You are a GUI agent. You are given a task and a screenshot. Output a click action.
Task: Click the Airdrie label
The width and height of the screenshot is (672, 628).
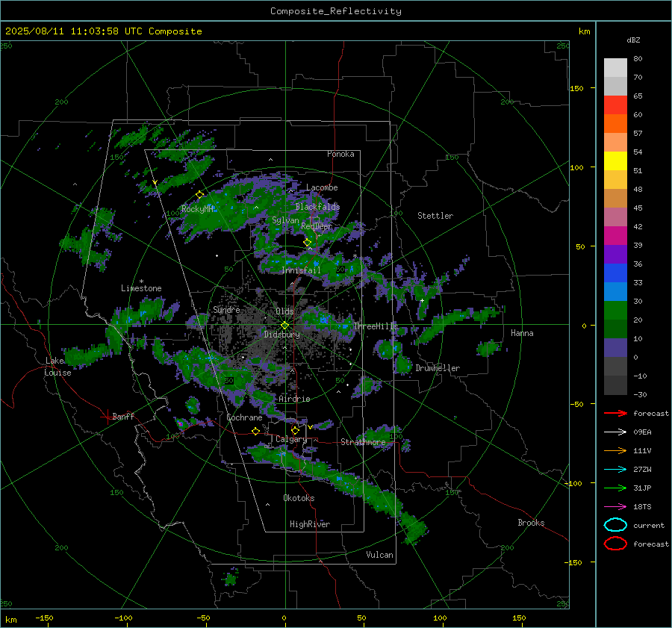[294, 399]
